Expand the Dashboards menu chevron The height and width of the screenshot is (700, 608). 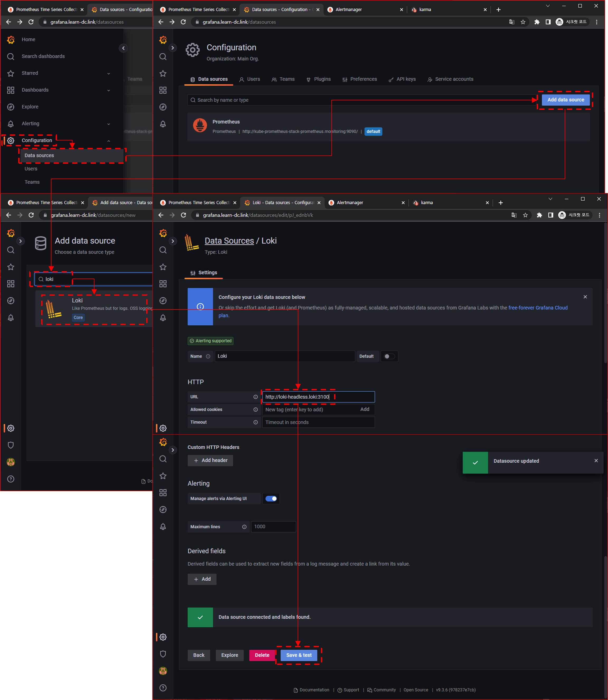[108, 90]
